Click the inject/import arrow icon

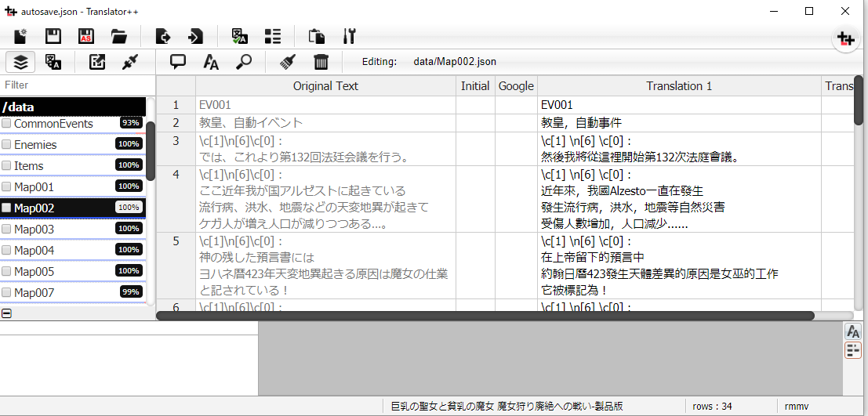(195, 37)
